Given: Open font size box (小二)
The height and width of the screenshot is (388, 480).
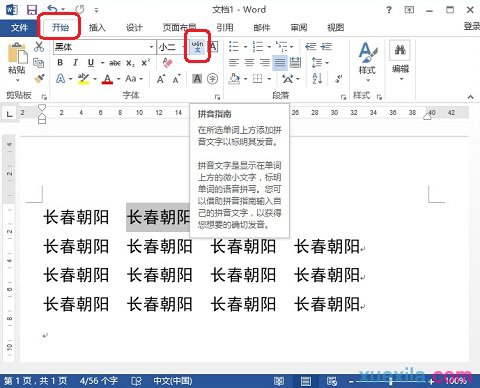Looking at the screenshot, I should click(170, 47).
